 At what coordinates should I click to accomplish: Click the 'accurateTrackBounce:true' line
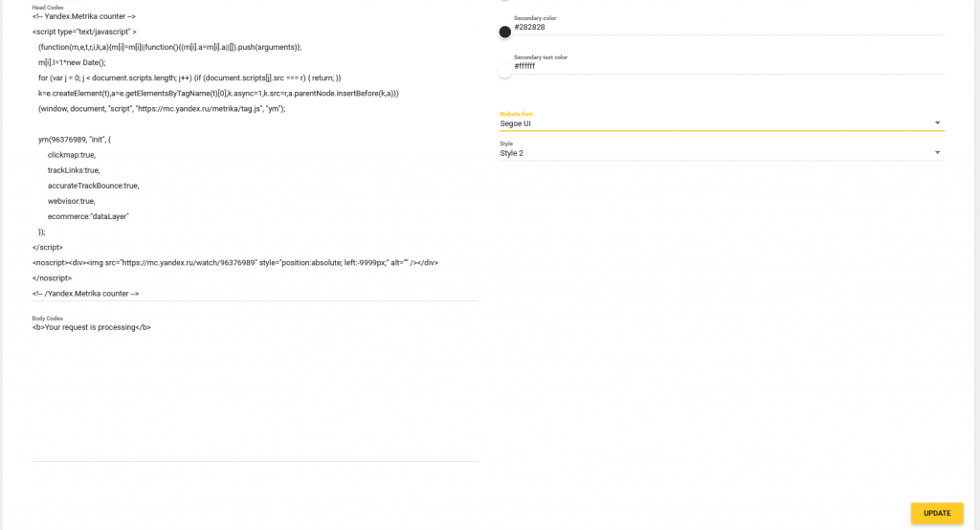pyautogui.click(x=93, y=186)
